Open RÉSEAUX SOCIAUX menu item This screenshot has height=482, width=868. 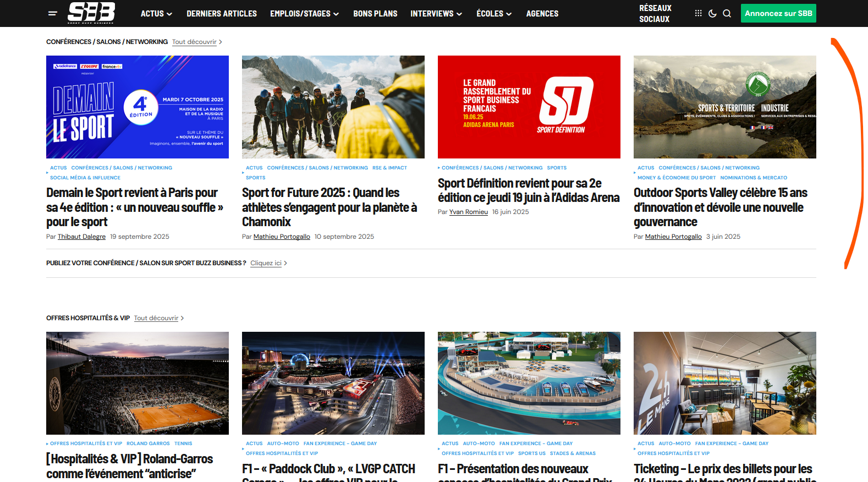pos(655,13)
